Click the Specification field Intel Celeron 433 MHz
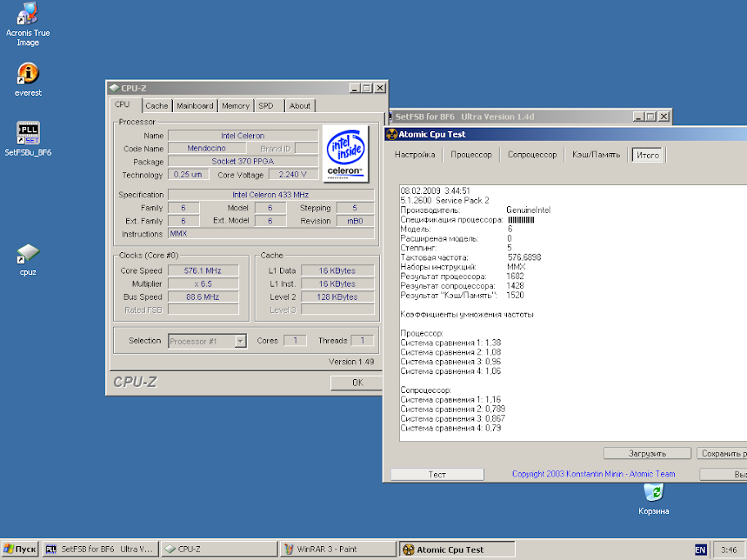The image size is (747, 560). (x=271, y=195)
